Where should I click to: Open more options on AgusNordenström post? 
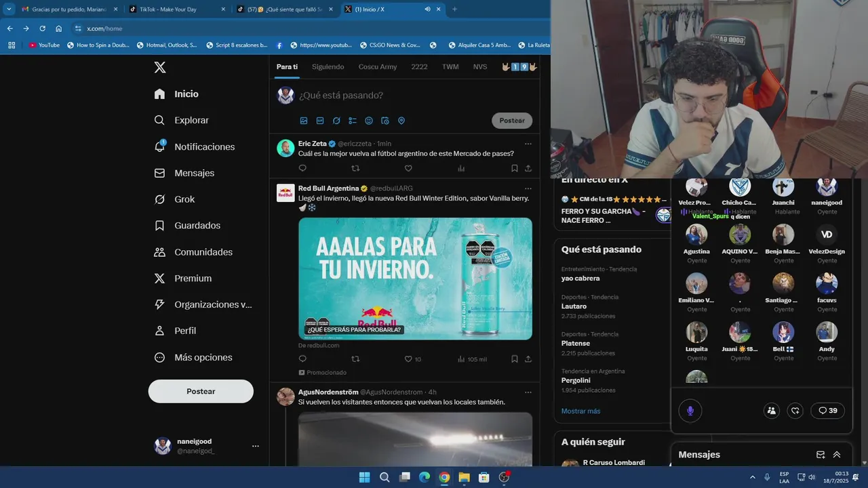click(528, 392)
